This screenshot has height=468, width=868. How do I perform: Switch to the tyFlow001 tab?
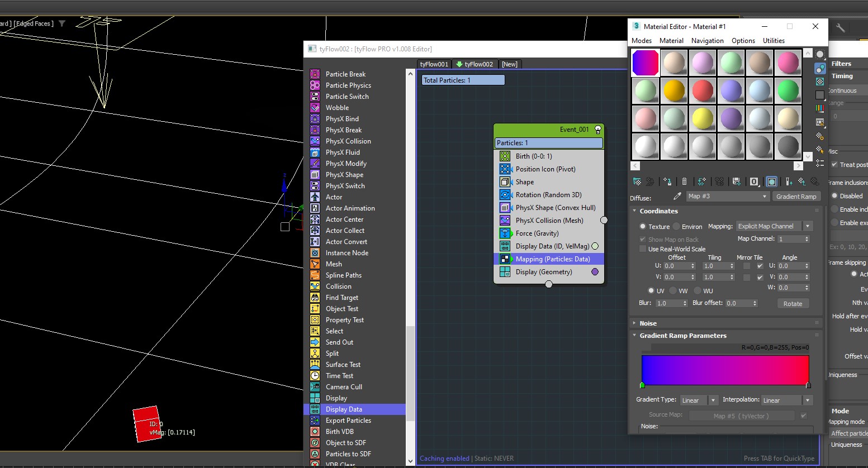(434, 64)
